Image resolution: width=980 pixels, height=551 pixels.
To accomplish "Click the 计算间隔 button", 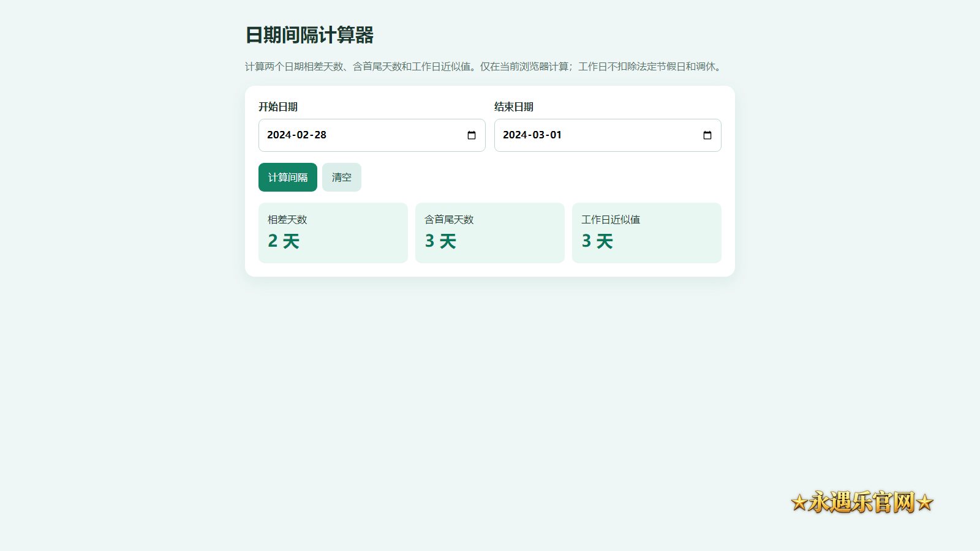I will (x=288, y=178).
